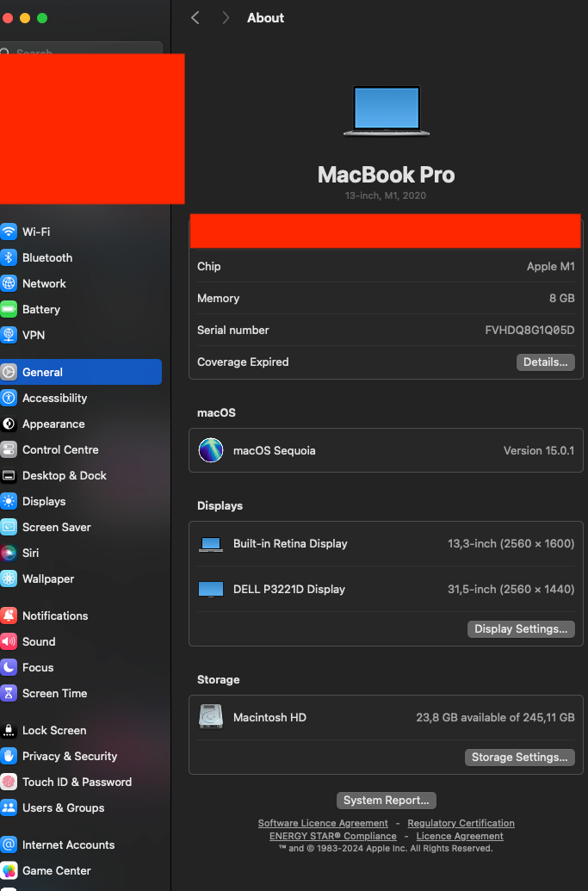The width and height of the screenshot is (588, 891).
Task: Click the Version 15.0.1 text
Action: click(x=539, y=450)
